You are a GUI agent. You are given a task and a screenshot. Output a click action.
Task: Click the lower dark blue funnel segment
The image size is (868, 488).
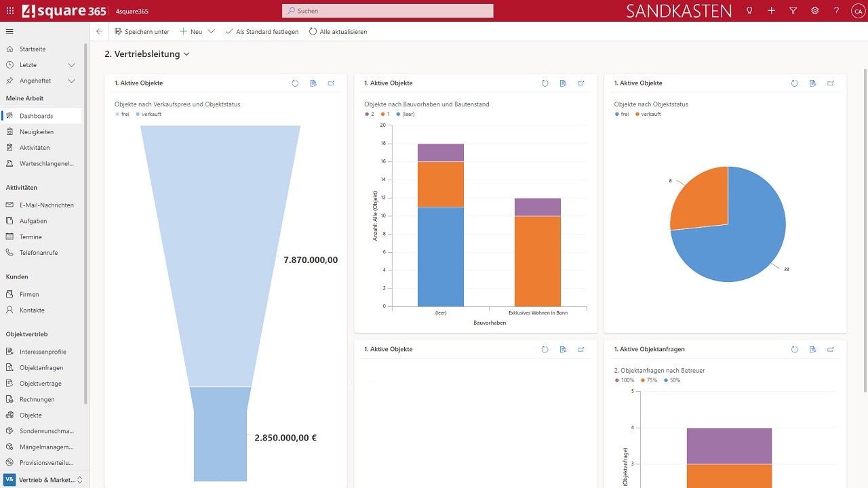click(220, 434)
